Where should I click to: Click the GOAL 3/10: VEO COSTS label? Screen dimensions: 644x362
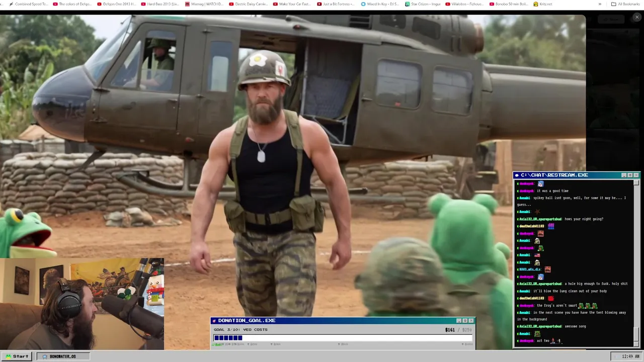coord(240,330)
